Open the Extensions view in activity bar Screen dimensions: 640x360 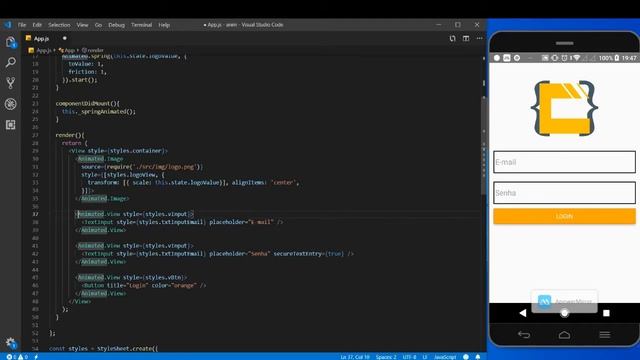click(x=11, y=124)
